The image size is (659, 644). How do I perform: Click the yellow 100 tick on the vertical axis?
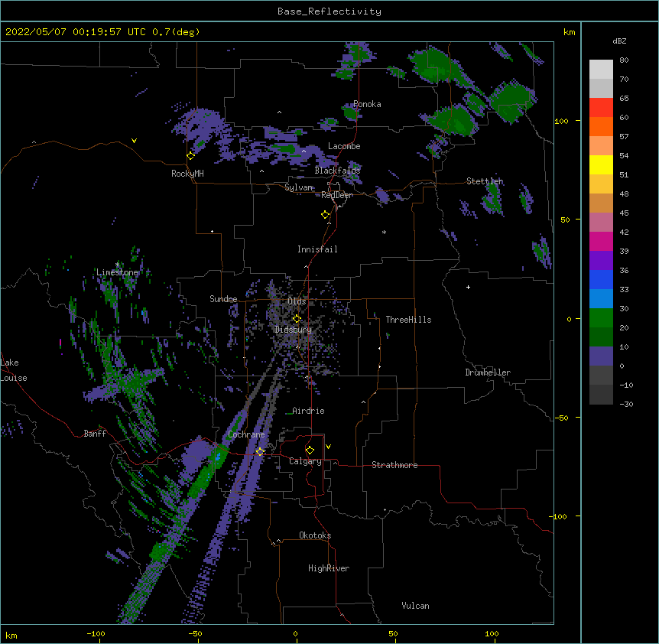[x=561, y=122]
